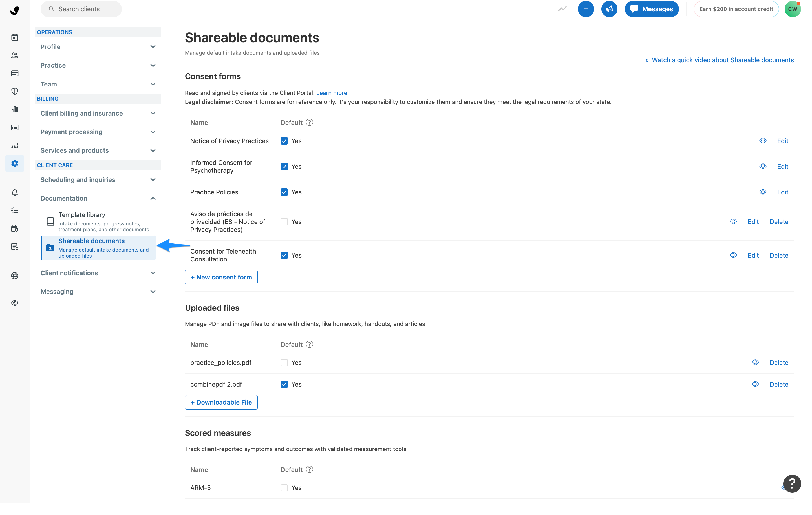Open the clients people icon in left rail
Viewport: 812px width, 515px height.
14,55
